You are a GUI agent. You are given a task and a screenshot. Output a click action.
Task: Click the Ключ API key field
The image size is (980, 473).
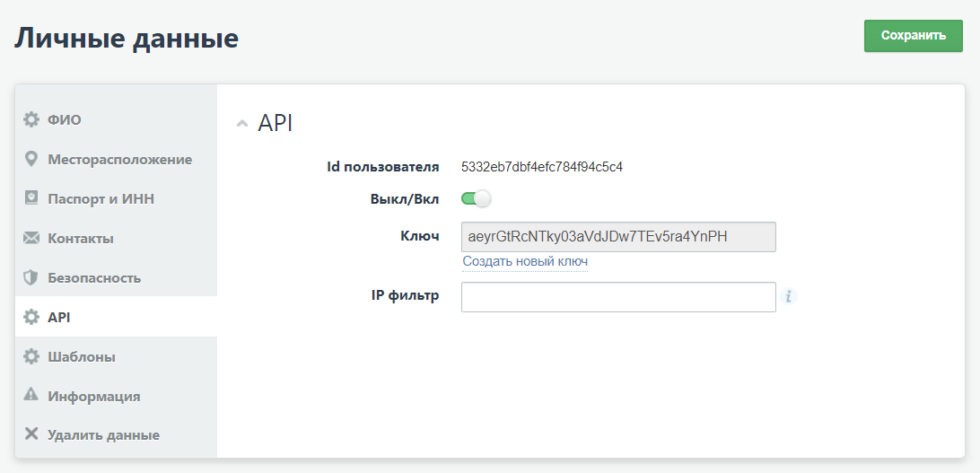617,237
